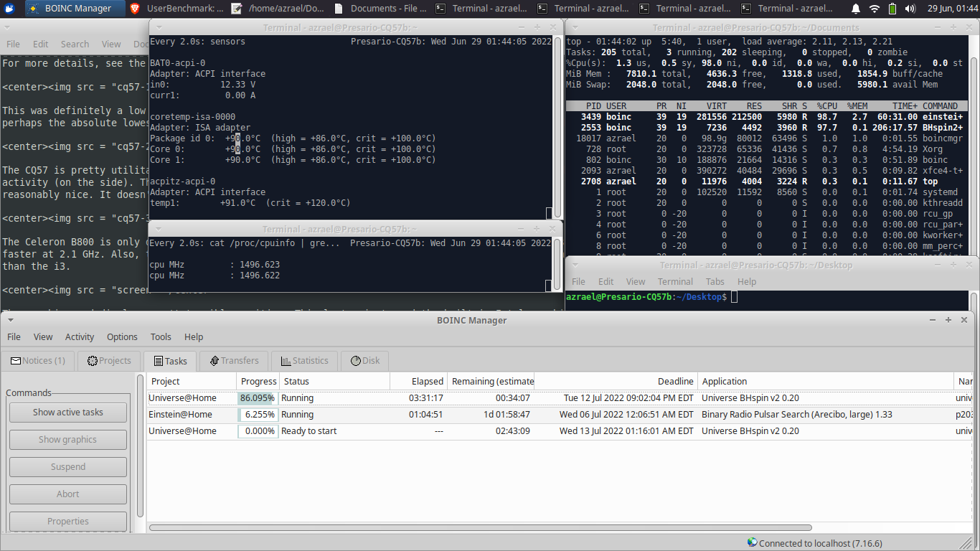This screenshot has height=551, width=980.
Task: Open the Wi-Fi network indicator
Action: (x=875, y=9)
